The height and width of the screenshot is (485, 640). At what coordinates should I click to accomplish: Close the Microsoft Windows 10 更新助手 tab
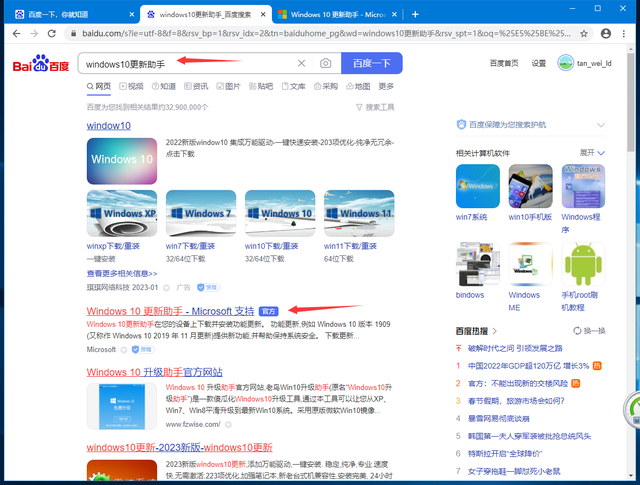tap(394, 14)
